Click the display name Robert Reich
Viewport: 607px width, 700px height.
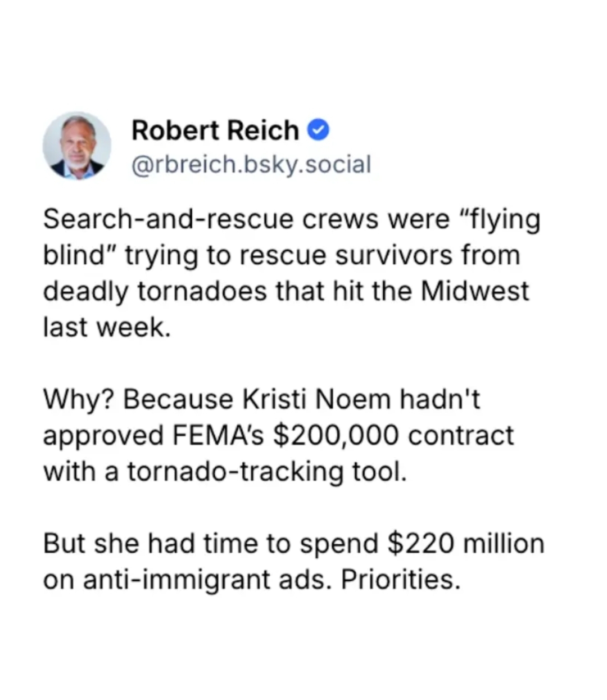click(x=215, y=130)
